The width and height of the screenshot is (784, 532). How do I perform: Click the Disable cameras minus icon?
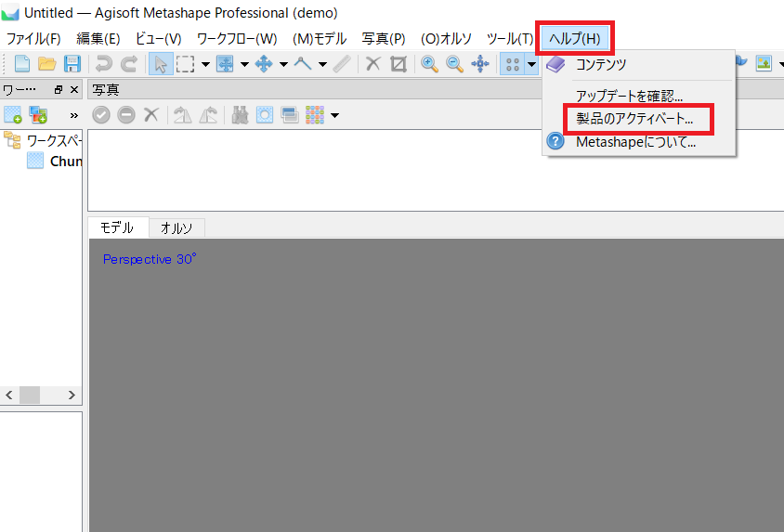pyautogui.click(x=126, y=115)
